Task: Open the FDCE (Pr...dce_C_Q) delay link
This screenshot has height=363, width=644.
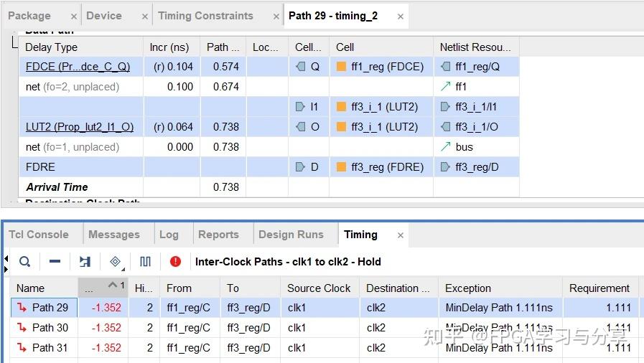Action: click(x=78, y=67)
